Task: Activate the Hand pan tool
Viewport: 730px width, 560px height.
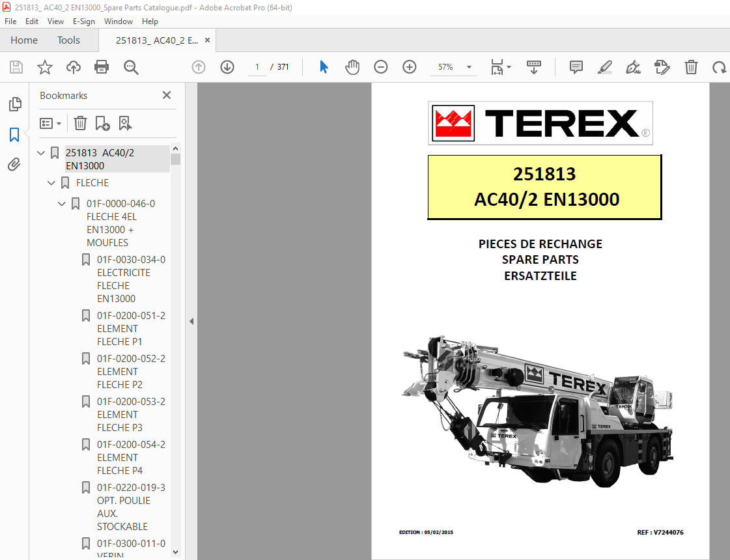Action: (352, 67)
